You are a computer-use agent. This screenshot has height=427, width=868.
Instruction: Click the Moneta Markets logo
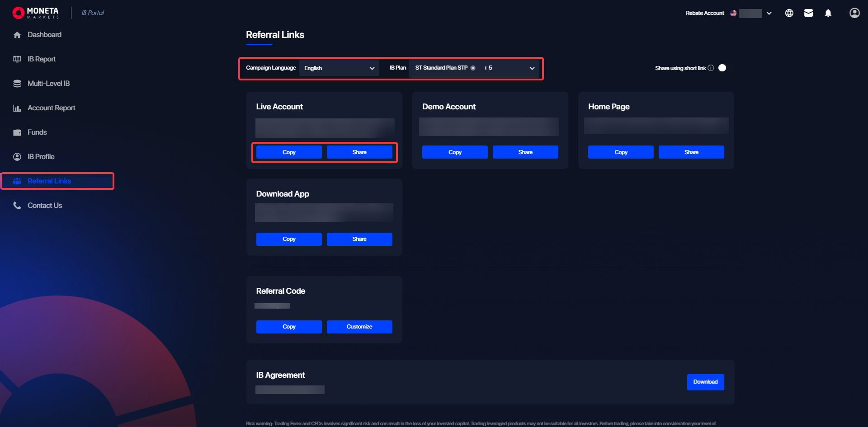pos(36,13)
